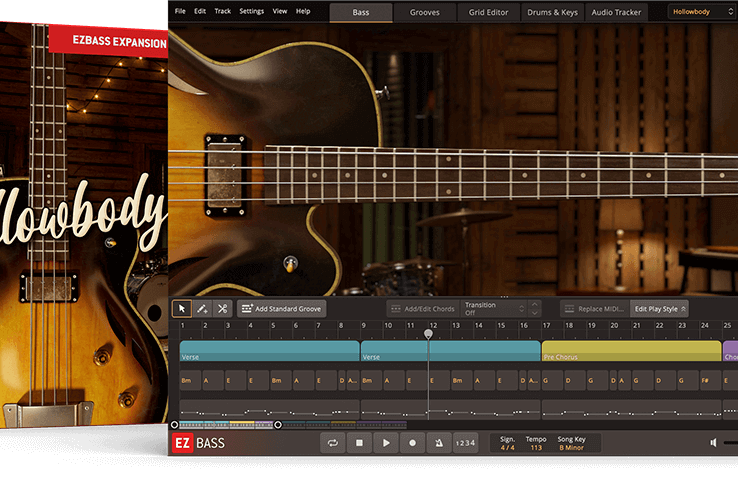738x488 pixels.
Task: Select the F# chord block
Action: [709, 380]
